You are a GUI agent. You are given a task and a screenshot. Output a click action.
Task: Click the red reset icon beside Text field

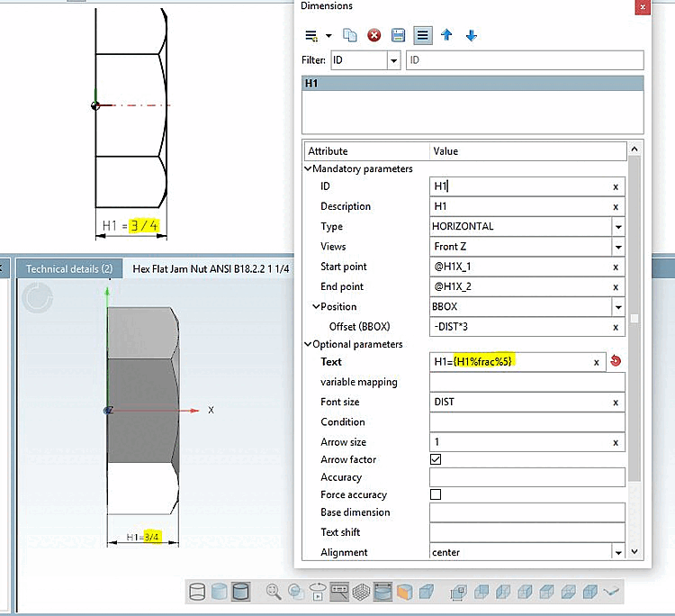616,361
